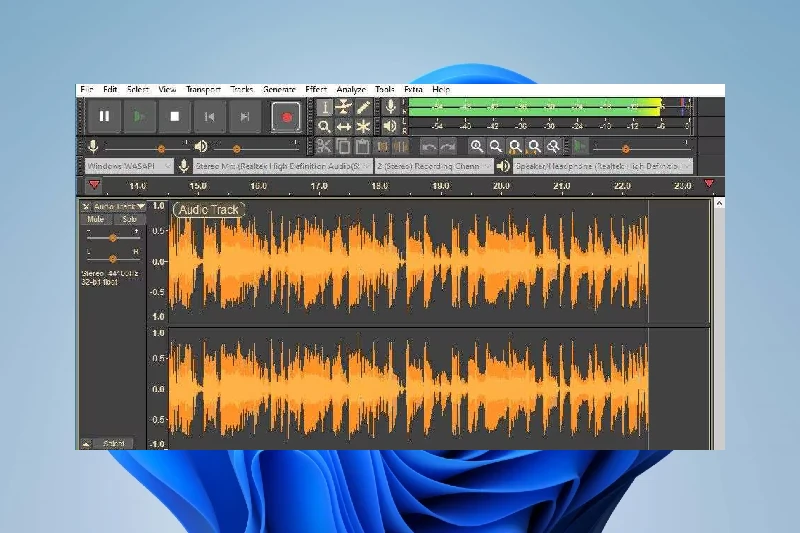Close the Audio Track with its X
The image size is (800, 533).
(86, 207)
